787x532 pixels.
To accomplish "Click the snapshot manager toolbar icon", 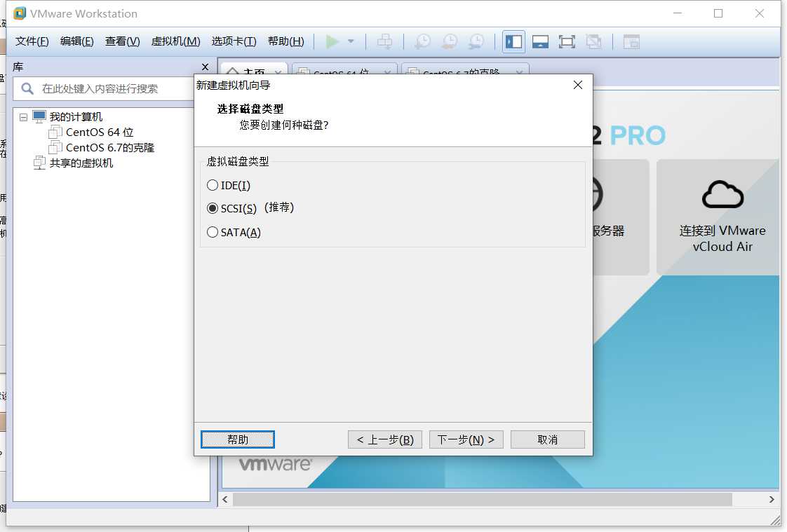I will (x=476, y=41).
